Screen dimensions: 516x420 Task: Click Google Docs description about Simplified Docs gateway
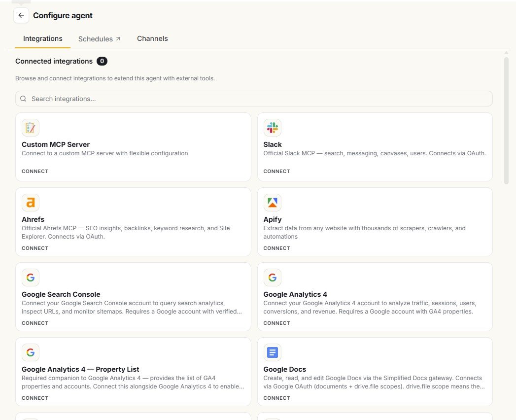pyautogui.click(x=374, y=382)
